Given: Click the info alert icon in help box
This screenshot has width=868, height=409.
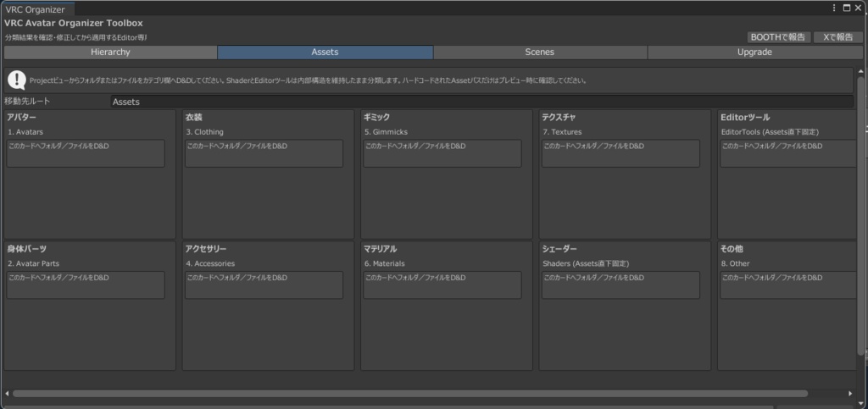Looking at the screenshot, I should (x=17, y=80).
